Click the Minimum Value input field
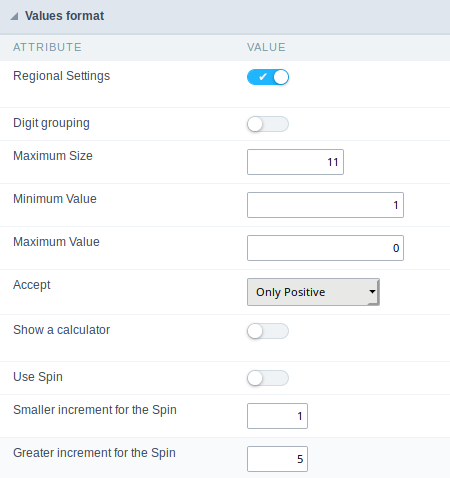 click(325, 205)
